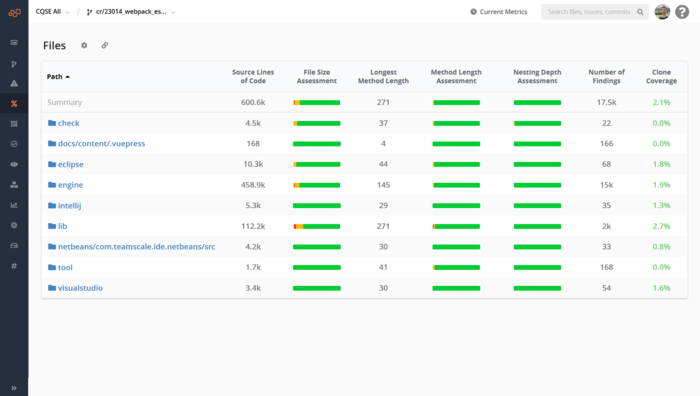Open the user avatar menu
Image resolution: width=700 pixels, height=396 pixels.
[662, 12]
